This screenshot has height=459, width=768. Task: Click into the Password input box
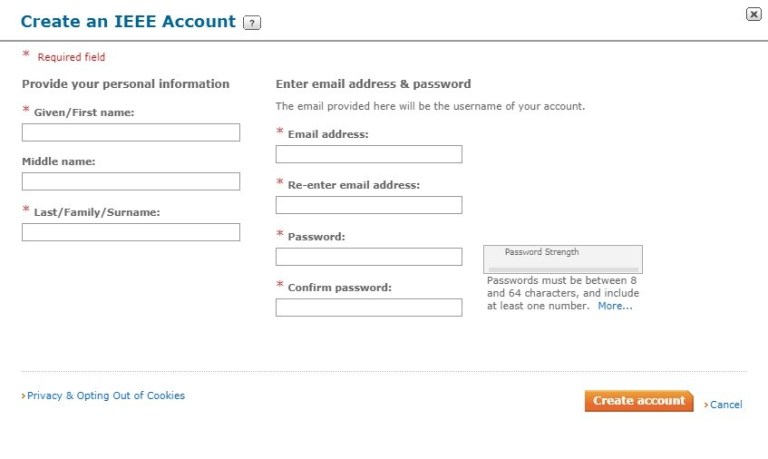click(369, 257)
